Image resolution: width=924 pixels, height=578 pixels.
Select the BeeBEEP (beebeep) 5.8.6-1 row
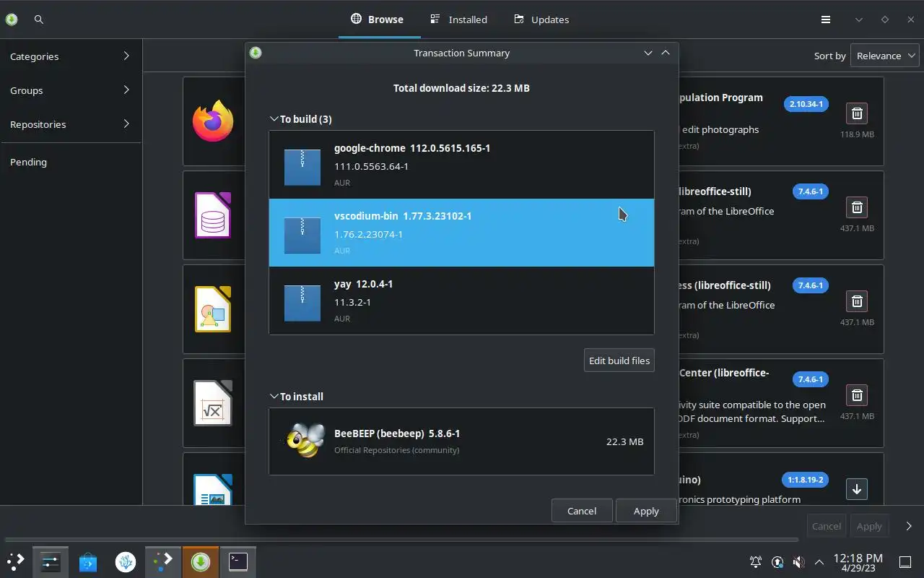click(462, 441)
